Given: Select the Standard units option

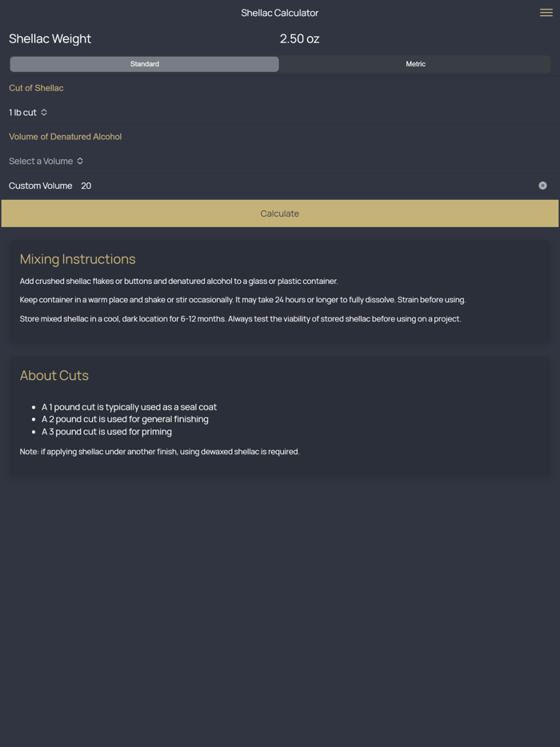Looking at the screenshot, I should [x=144, y=63].
